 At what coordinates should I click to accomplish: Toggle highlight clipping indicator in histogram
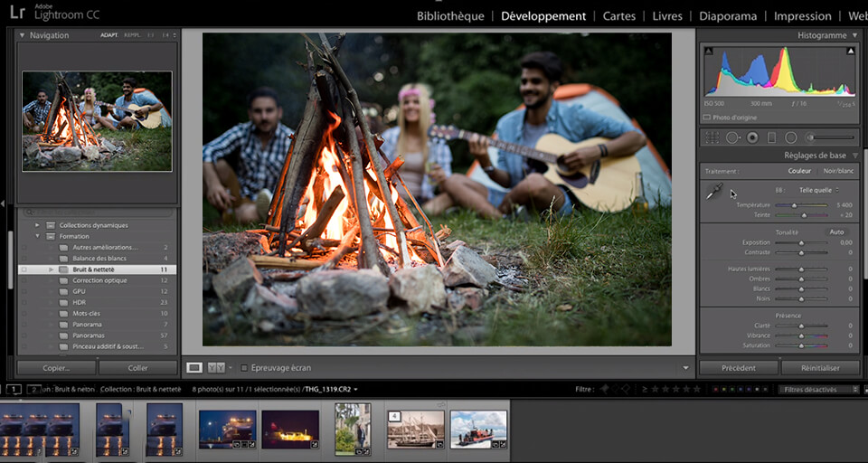[x=850, y=52]
